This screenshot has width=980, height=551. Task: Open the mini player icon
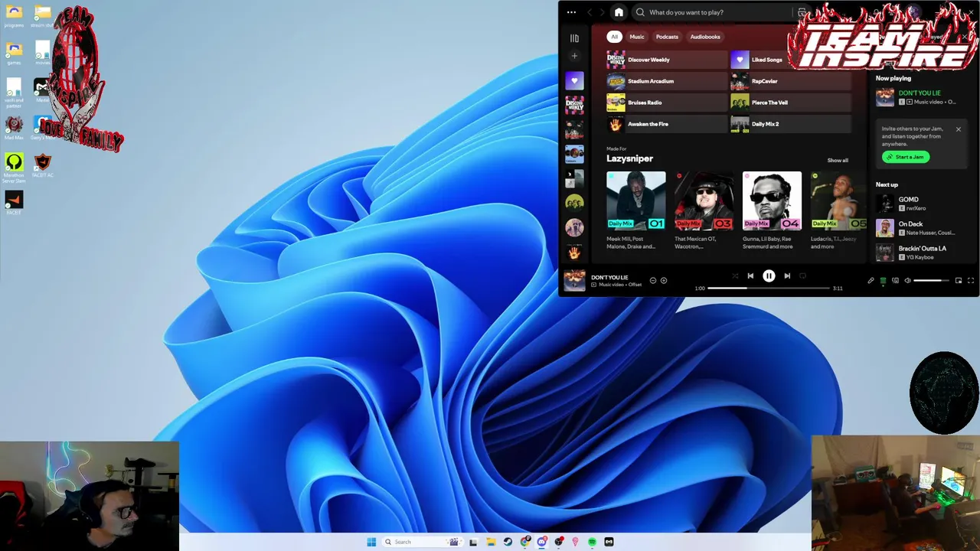(x=959, y=281)
